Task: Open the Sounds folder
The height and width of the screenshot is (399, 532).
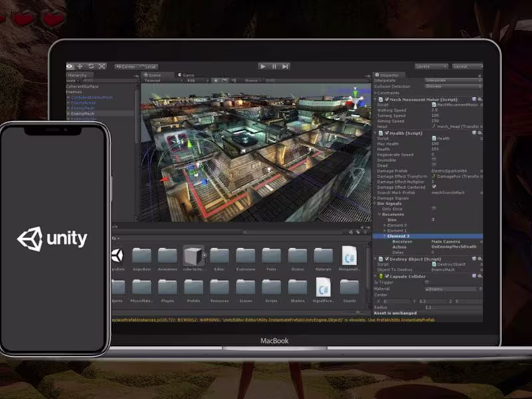Action: 349,288
